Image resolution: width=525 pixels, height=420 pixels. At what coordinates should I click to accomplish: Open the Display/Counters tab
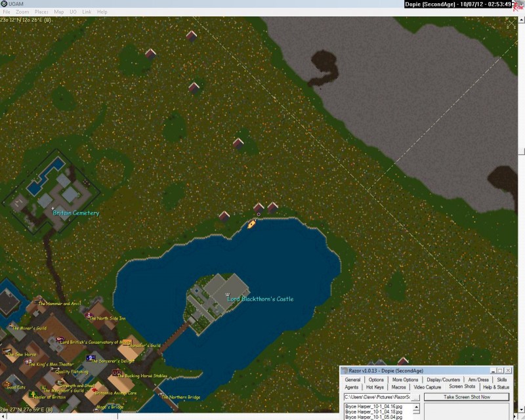click(443, 379)
